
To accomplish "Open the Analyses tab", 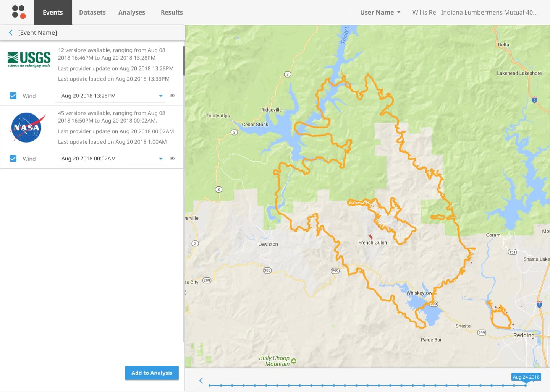I will point(132,12).
